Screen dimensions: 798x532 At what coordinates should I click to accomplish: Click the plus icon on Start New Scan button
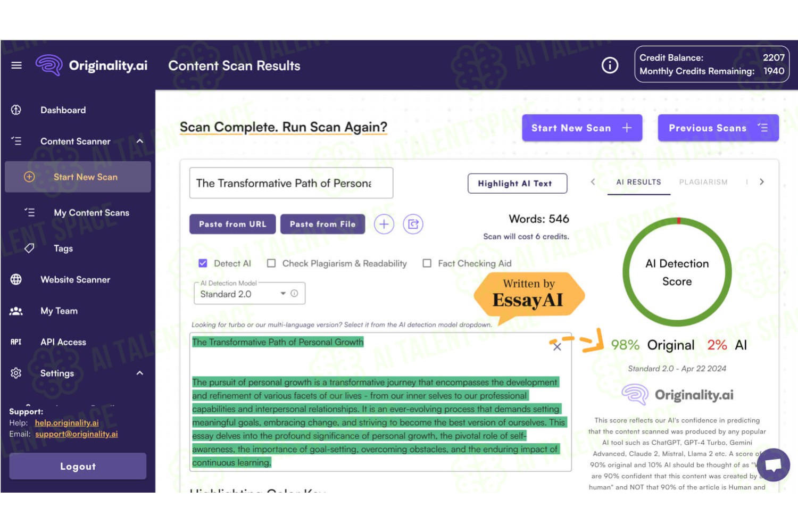pos(627,128)
